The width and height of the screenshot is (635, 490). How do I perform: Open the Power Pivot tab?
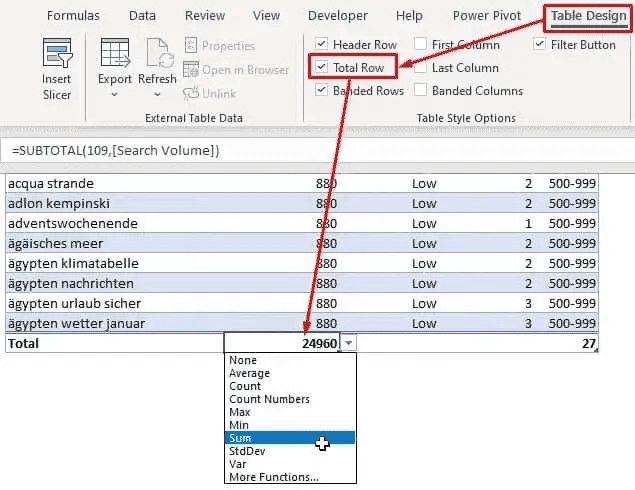tap(487, 16)
